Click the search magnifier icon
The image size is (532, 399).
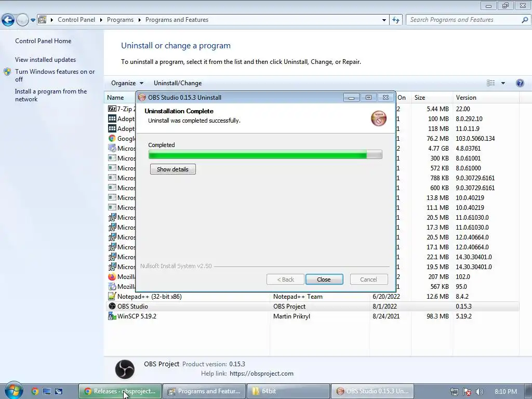[525, 20]
